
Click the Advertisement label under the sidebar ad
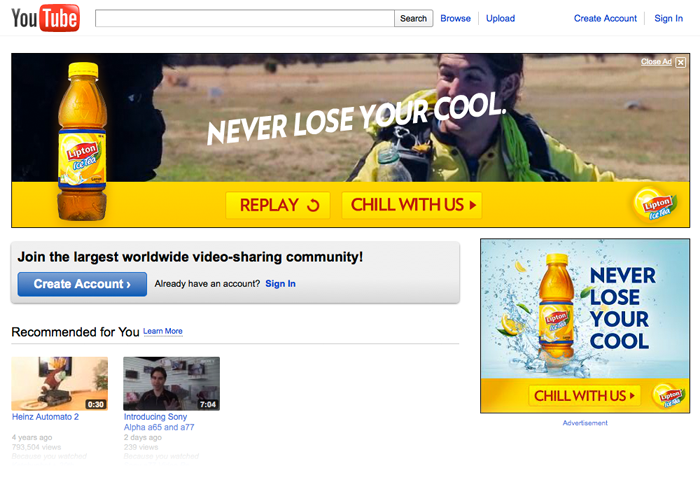click(585, 423)
